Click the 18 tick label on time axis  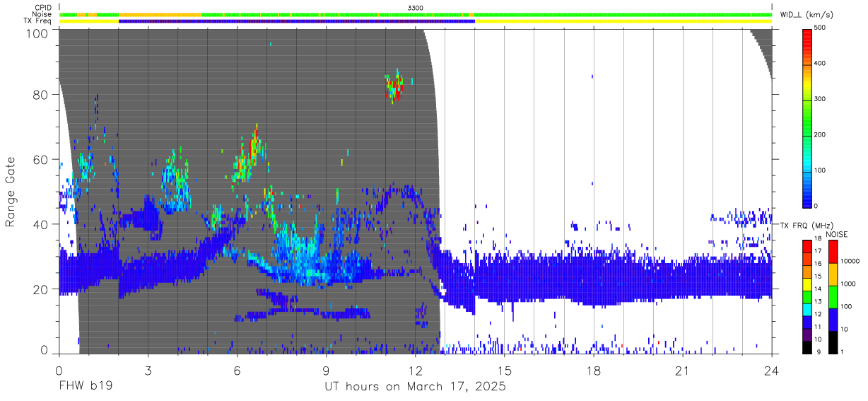[594, 371]
